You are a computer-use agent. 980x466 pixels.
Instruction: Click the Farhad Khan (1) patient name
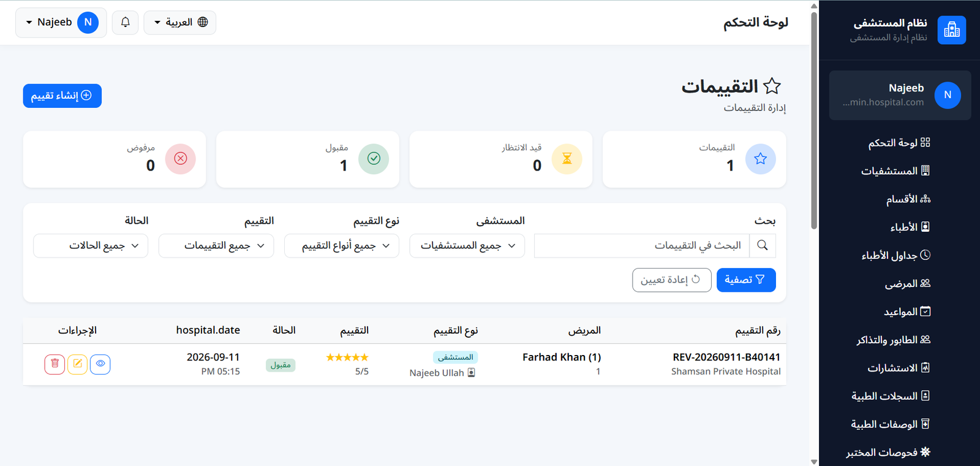pyautogui.click(x=562, y=357)
